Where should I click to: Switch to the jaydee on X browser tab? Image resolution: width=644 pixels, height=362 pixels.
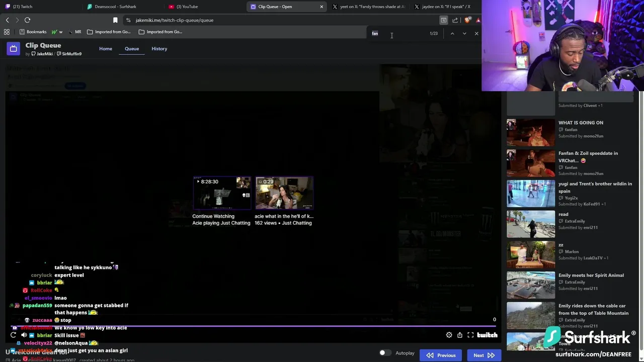tap(445, 7)
